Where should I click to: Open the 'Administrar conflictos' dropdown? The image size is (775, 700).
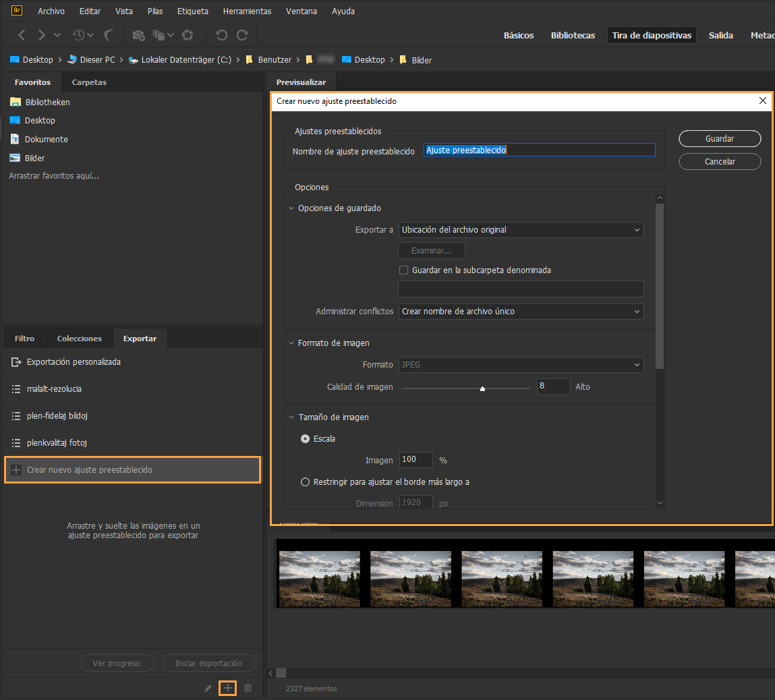point(521,312)
